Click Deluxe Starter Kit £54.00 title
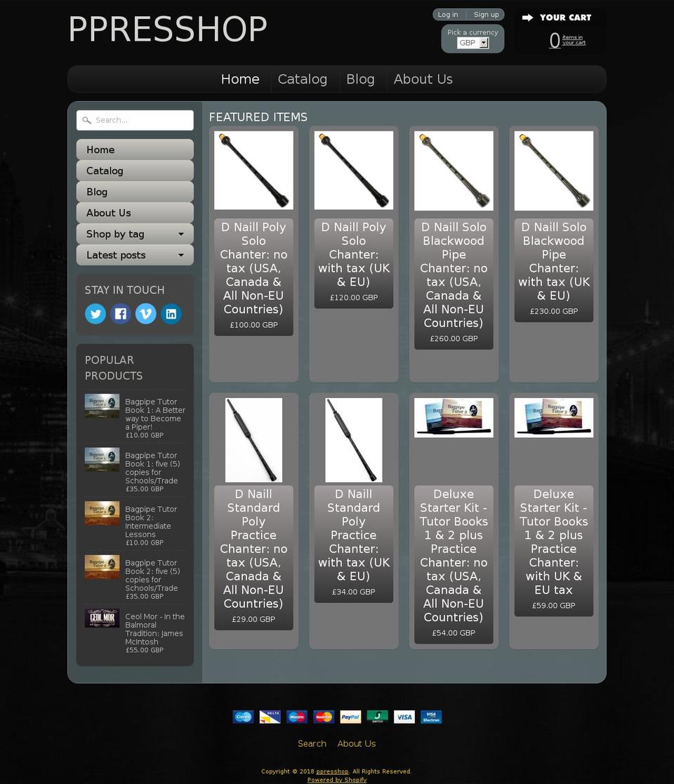The image size is (674, 784). (454, 555)
